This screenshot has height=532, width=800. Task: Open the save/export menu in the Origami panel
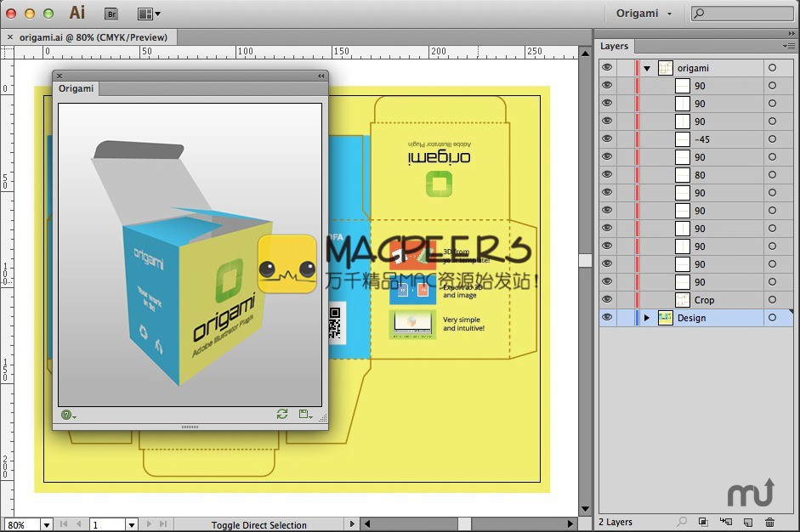tap(304, 414)
